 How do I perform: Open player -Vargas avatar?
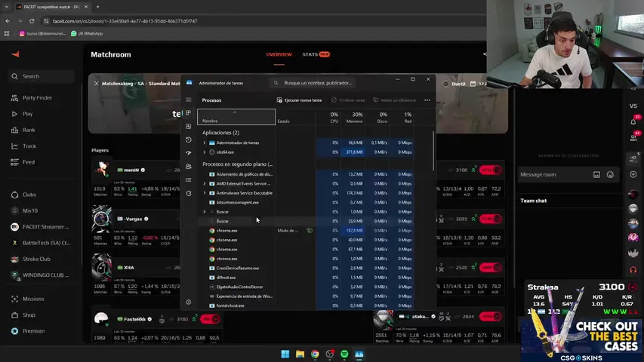tap(101, 219)
